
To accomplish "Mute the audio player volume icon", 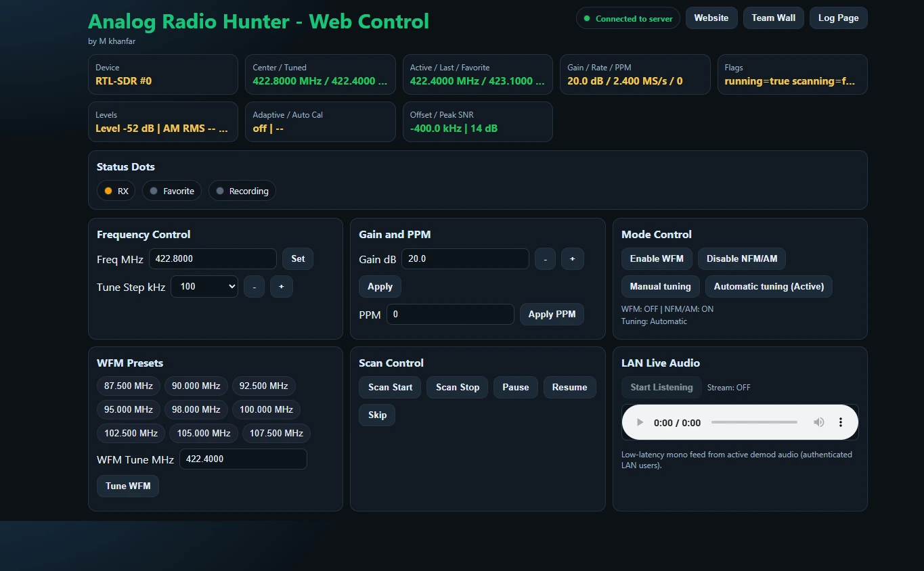I will tap(818, 422).
